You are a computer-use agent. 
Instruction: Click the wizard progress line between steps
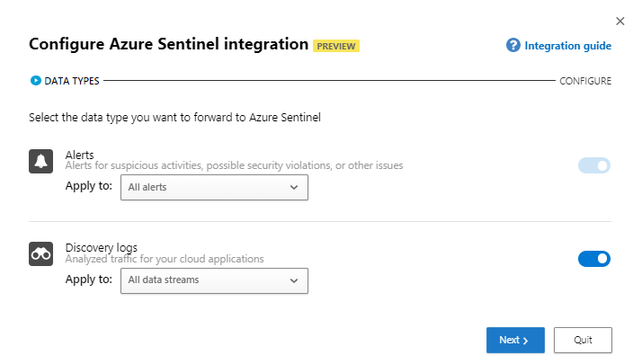pos(328,81)
